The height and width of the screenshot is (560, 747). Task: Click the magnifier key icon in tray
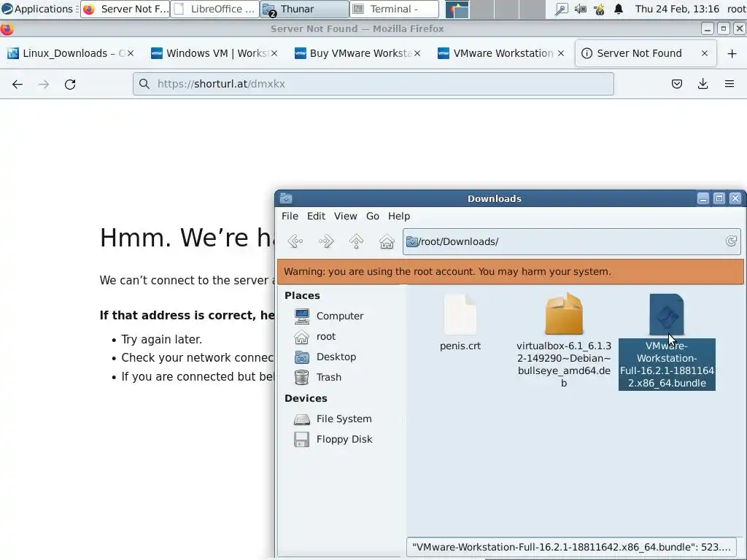point(561,9)
